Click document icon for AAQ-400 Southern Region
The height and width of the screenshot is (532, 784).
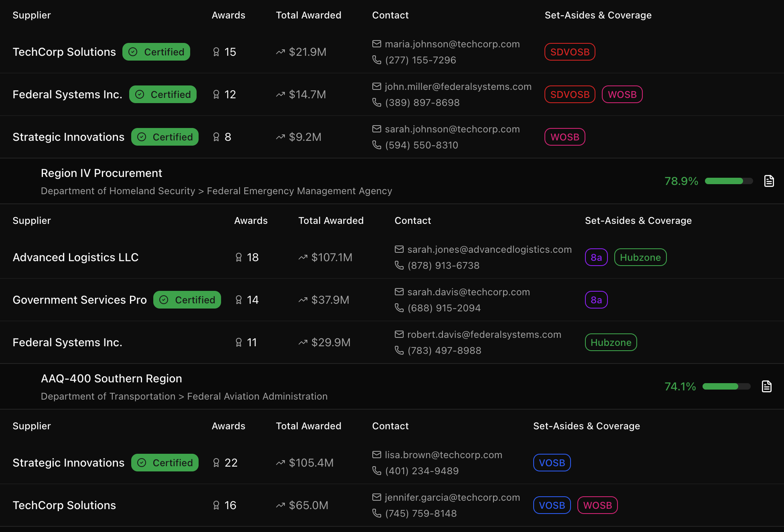pyautogui.click(x=766, y=386)
